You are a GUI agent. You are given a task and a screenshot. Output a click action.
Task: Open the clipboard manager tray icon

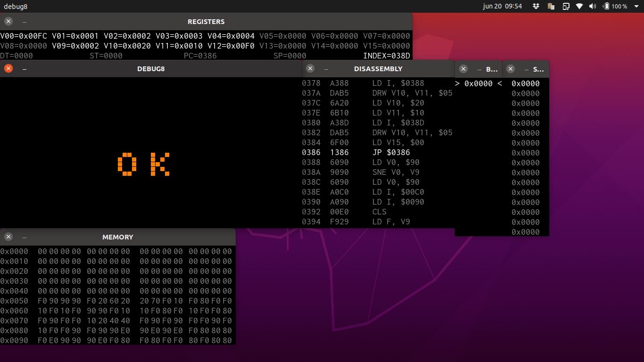(551, 7)
